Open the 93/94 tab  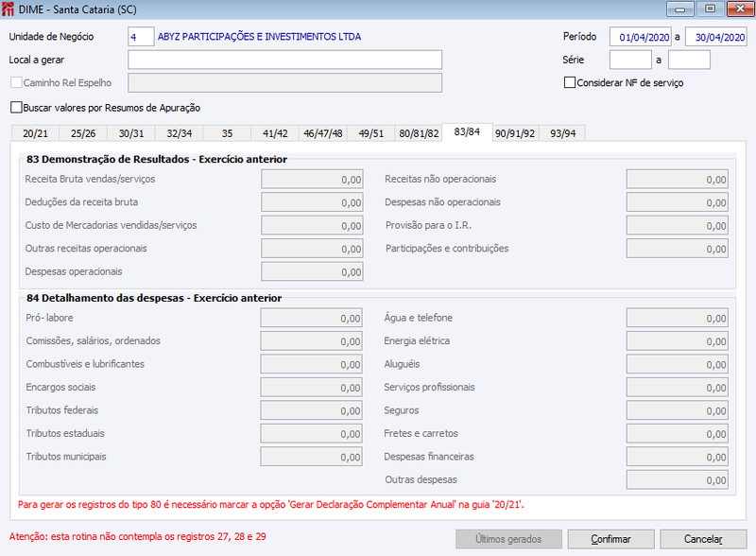562,133
